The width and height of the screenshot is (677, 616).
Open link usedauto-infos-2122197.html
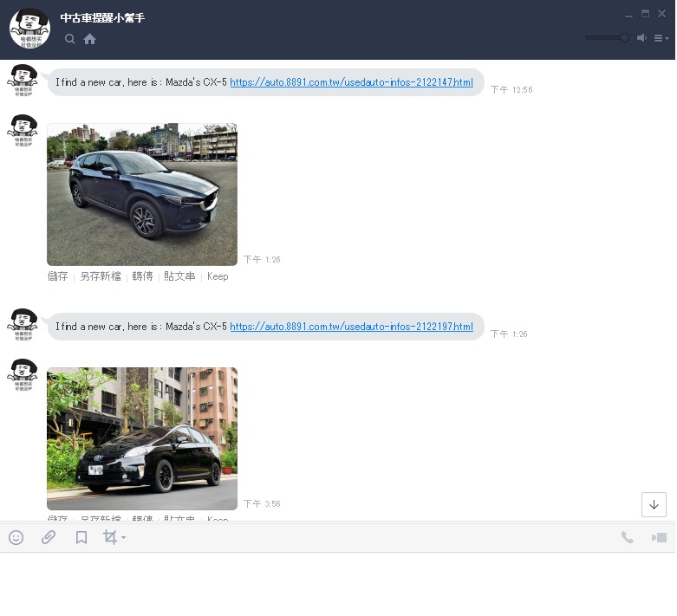[351, 327]
